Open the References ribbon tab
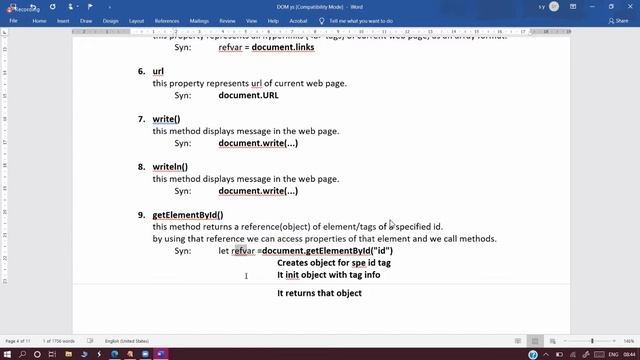Screen dimensions: 640x360 [x=167, y=21]
